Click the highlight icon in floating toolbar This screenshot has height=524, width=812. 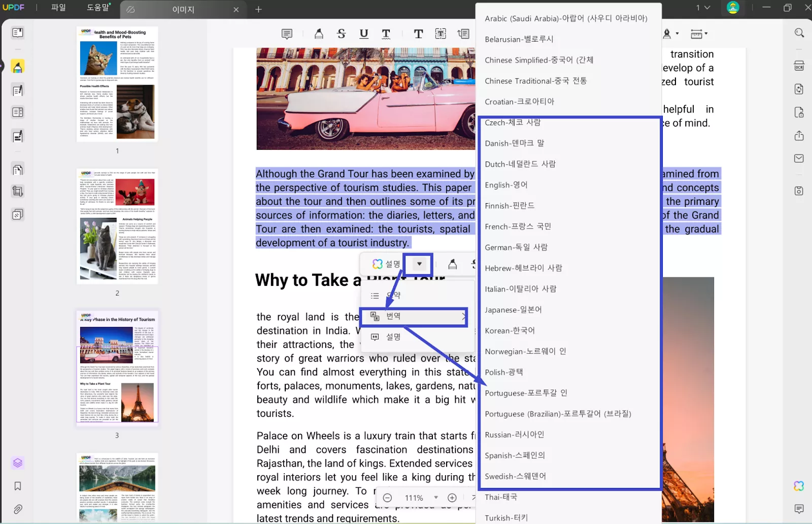[x=452, y=264]
